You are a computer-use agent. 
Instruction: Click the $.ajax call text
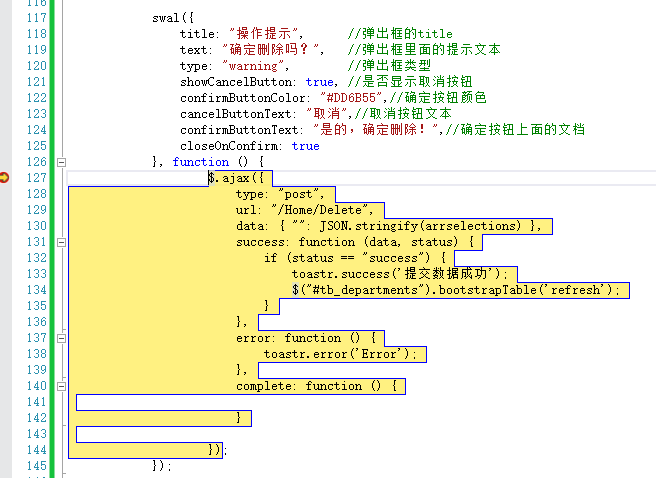coord(228,178)
